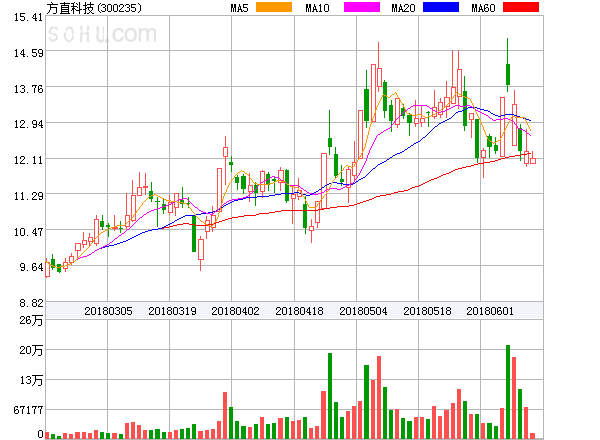Image resolution: width=600 pixels, height=440 pixels.
Task: Click the tallest green volume bar in June
Action: pos(508,392)
